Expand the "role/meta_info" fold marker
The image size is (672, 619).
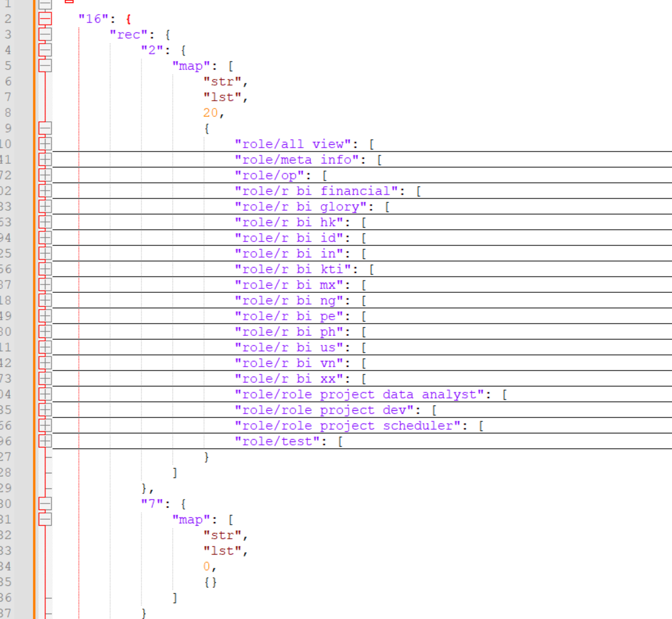pyautogui.click(x=45, y=159)
